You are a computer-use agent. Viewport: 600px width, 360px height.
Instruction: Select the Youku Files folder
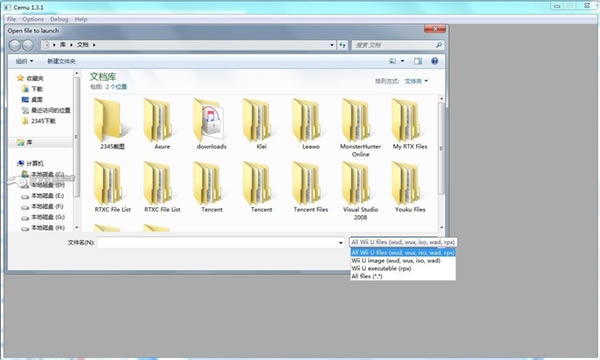pos(410,187)
